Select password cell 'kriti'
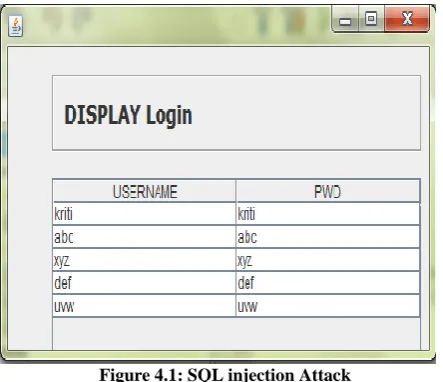This screenshot has height=382, width=443. [328, 214]
